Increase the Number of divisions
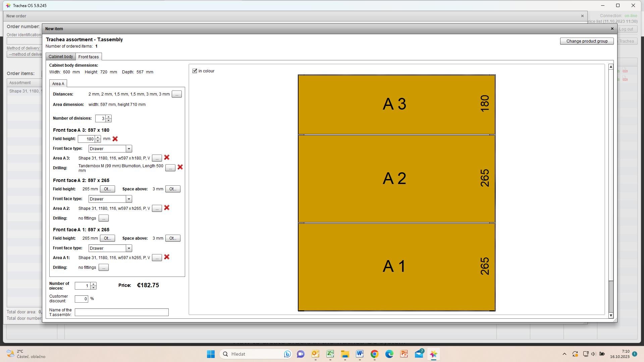The height and width of the screenshot is (362, 644). coord(108,117)
